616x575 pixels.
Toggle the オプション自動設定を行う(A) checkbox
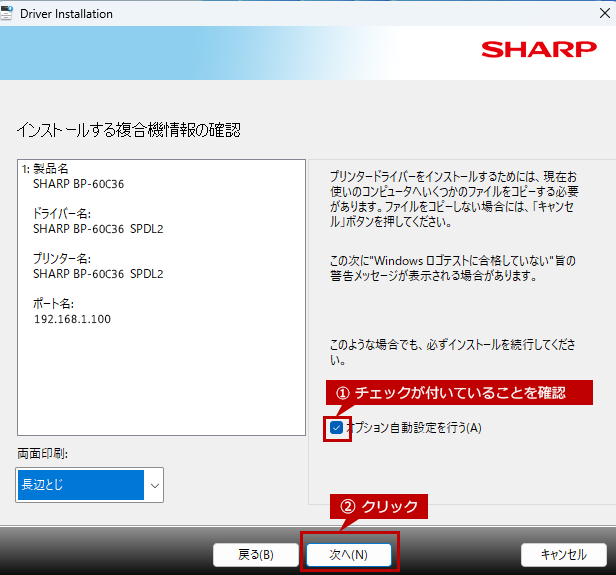pos(336,428)
